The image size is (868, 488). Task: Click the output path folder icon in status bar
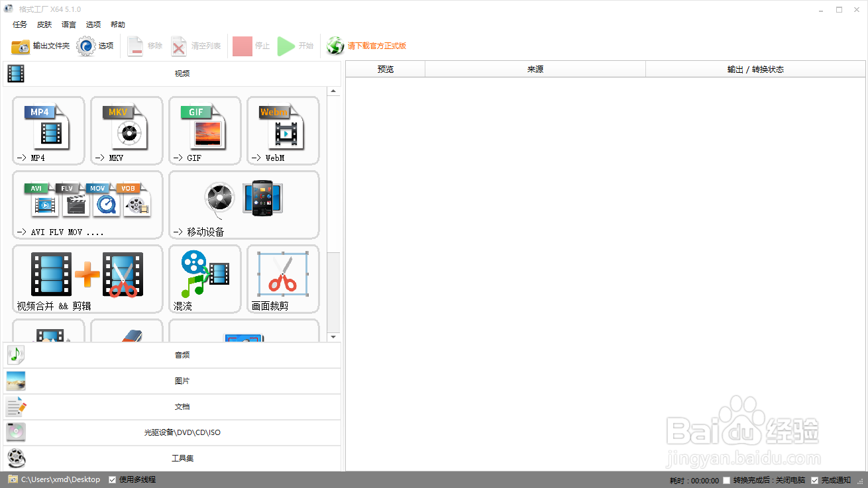(13, 479)
